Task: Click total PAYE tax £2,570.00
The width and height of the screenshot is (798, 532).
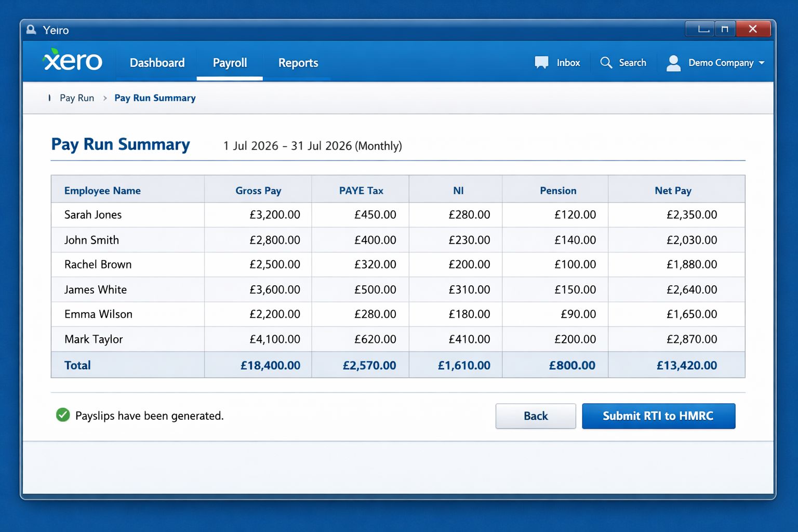Action: pos(369,365)
